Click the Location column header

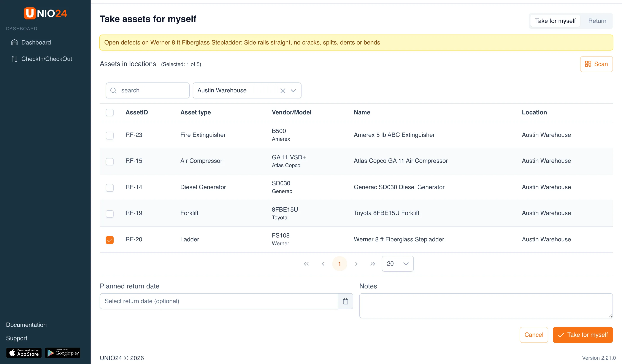[534, 112]
